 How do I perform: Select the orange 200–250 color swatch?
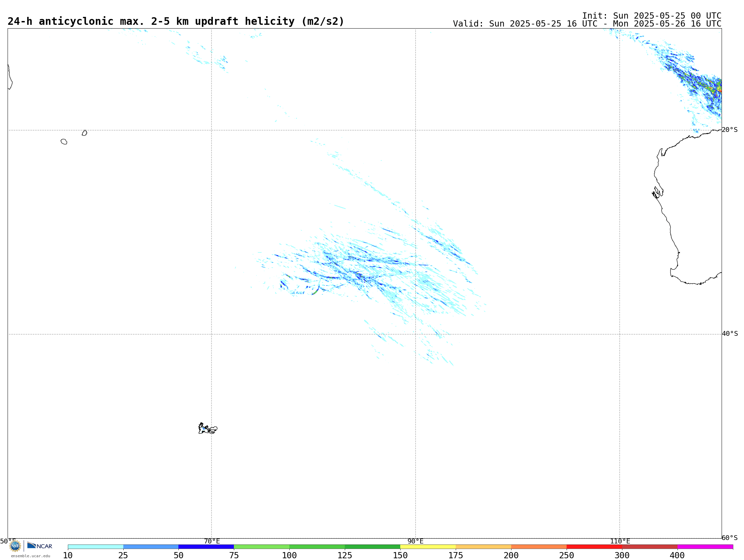539,547
